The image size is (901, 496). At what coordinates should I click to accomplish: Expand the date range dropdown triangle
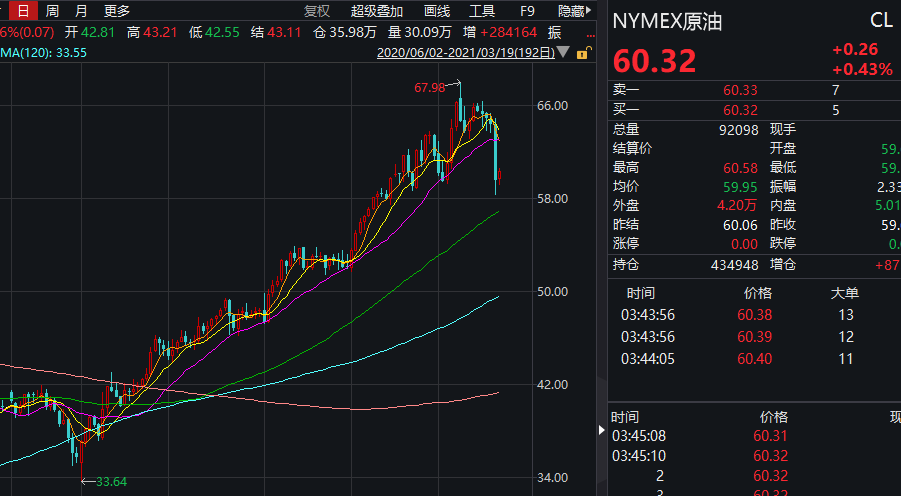563,52
